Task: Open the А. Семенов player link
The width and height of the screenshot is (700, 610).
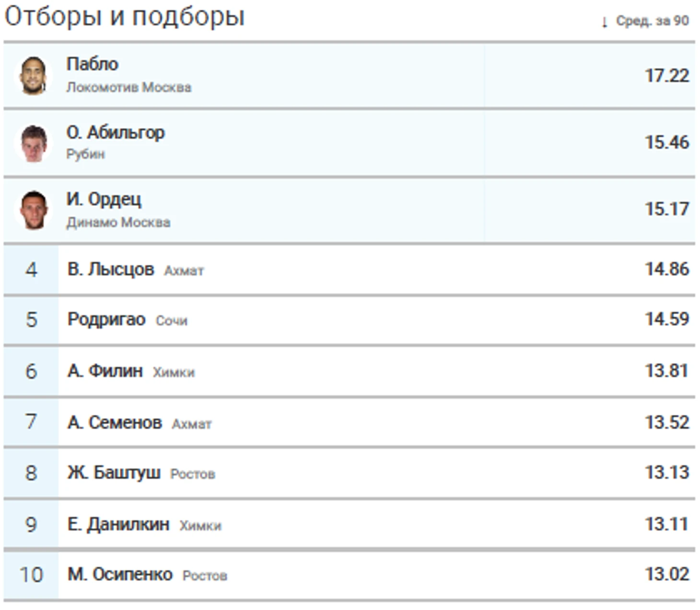Action: pos(115,422)
